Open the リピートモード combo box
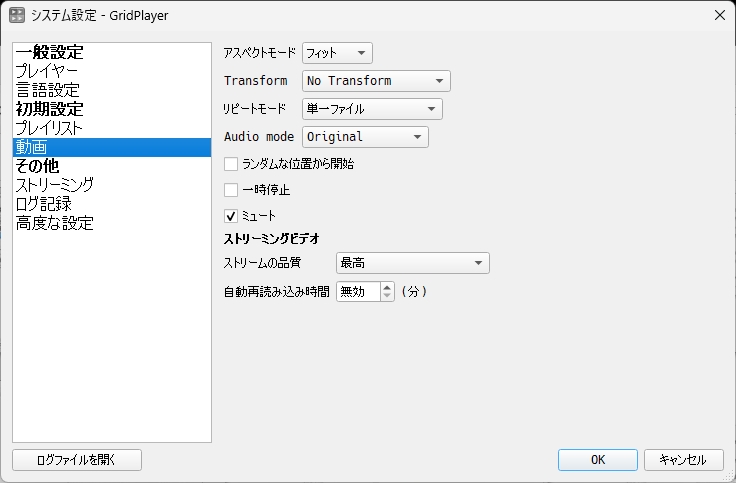The height and width of the screenshot is (483, 736). [372, 109]
